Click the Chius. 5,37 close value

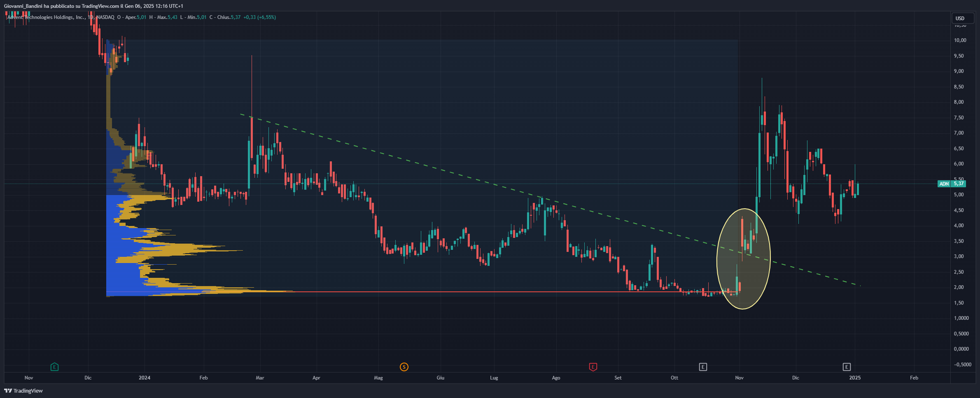pyautogui.click(x=229, y=17)
